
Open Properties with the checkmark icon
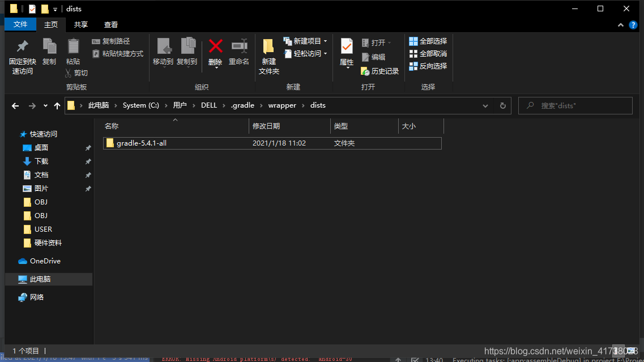tap(347, 53)
